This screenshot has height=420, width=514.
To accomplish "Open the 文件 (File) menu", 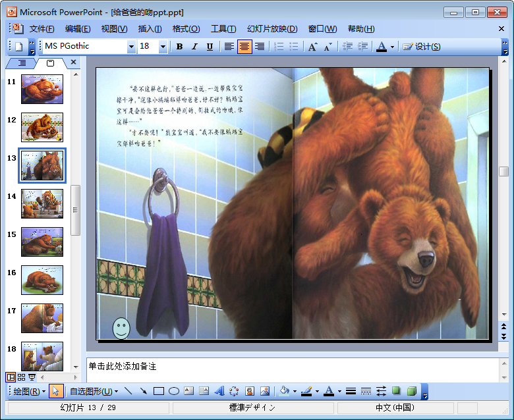I will click(42, 29).
